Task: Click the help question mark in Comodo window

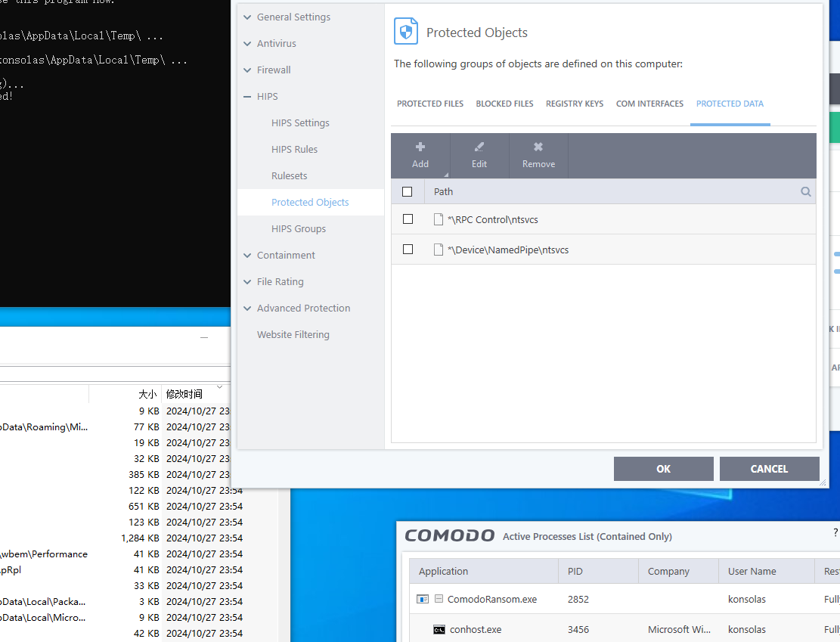Action: click(835, 532)
